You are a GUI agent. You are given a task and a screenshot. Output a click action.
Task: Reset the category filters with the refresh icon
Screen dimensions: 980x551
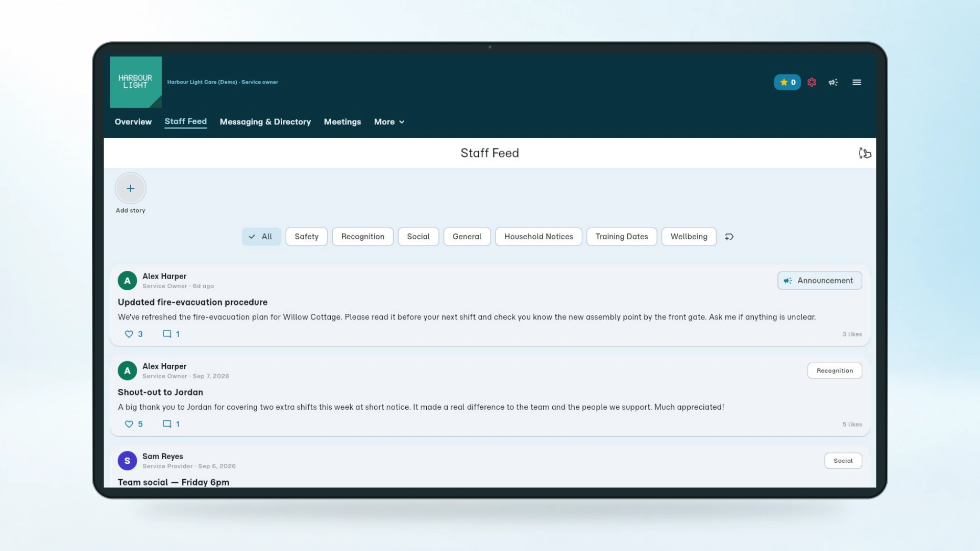tap(729, 237)
